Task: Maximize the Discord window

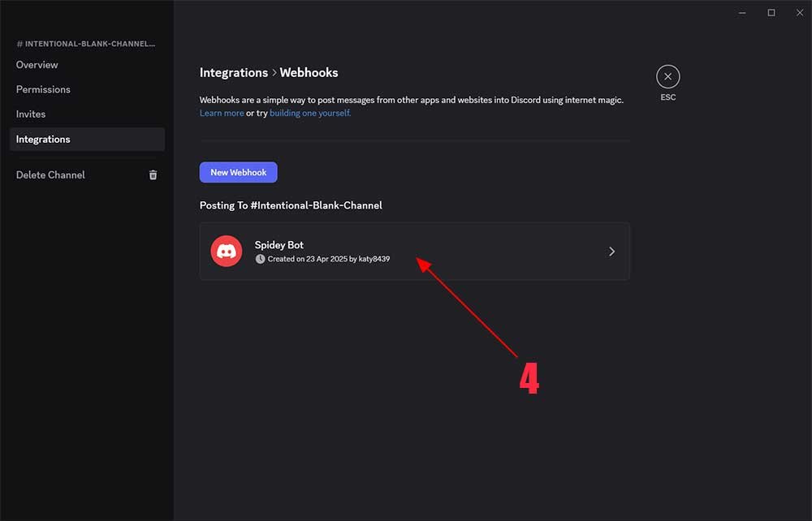Action: [771, 12]
